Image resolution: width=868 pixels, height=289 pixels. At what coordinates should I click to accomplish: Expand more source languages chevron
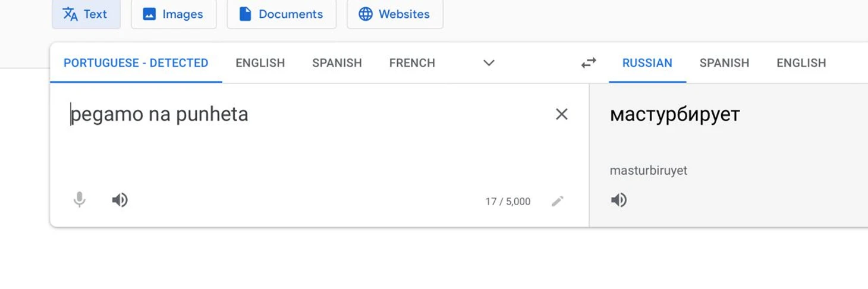coord(489,63)
